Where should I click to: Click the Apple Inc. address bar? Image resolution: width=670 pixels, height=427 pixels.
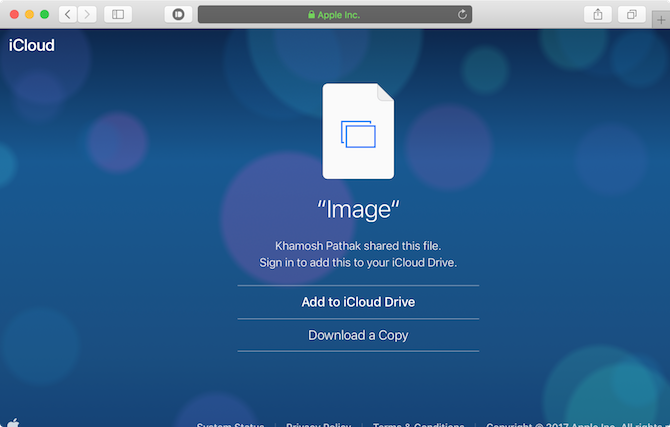point(335,15)
